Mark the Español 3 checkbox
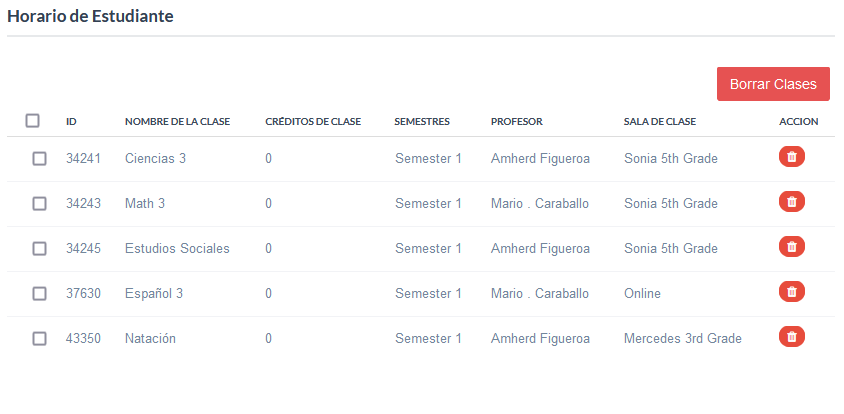844x414 pixels. pyautogui.click(x=40, y=294)
